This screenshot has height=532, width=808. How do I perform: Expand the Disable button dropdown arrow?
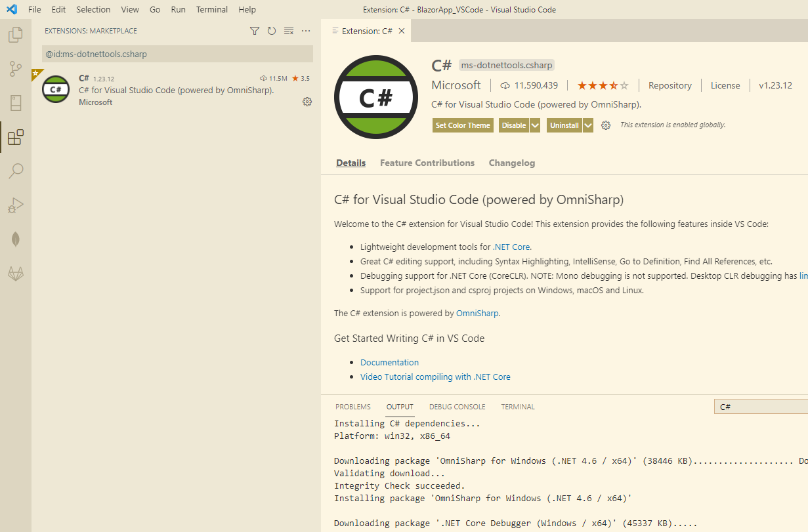(535, 125)
